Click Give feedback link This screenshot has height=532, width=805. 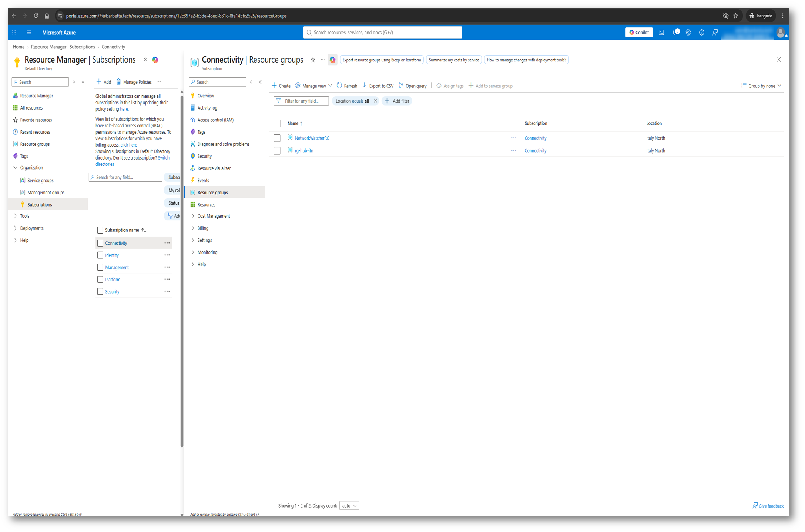[x=768, y=506]
